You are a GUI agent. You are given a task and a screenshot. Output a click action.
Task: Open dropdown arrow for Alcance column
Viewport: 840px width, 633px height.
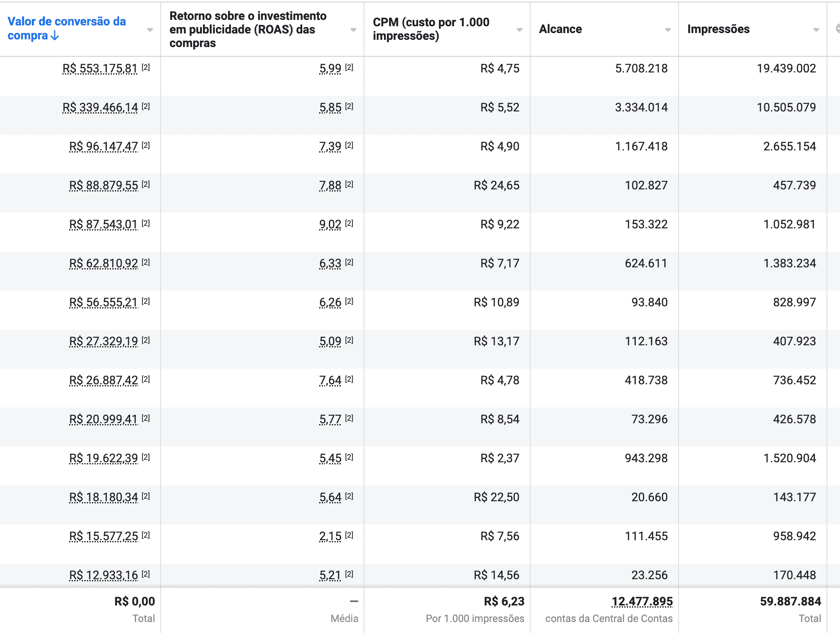668,30
